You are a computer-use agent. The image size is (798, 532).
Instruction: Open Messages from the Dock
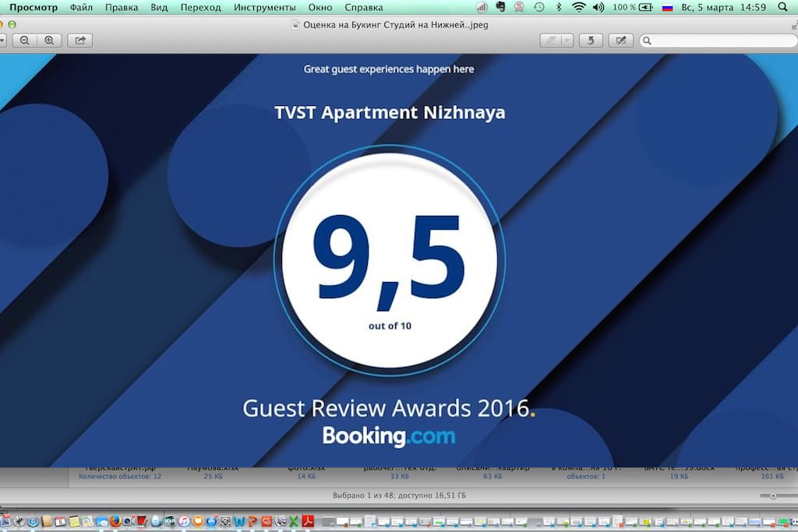pos(102,521)
